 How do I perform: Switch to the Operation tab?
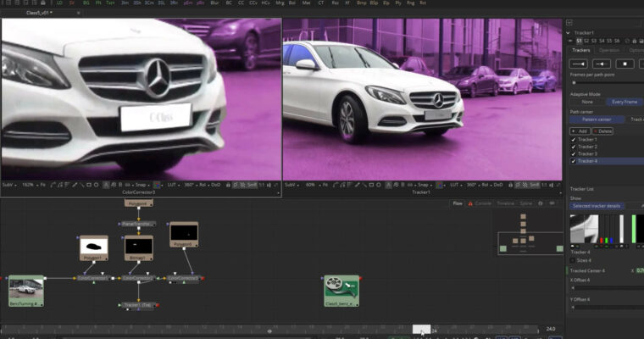pos(608,50)
